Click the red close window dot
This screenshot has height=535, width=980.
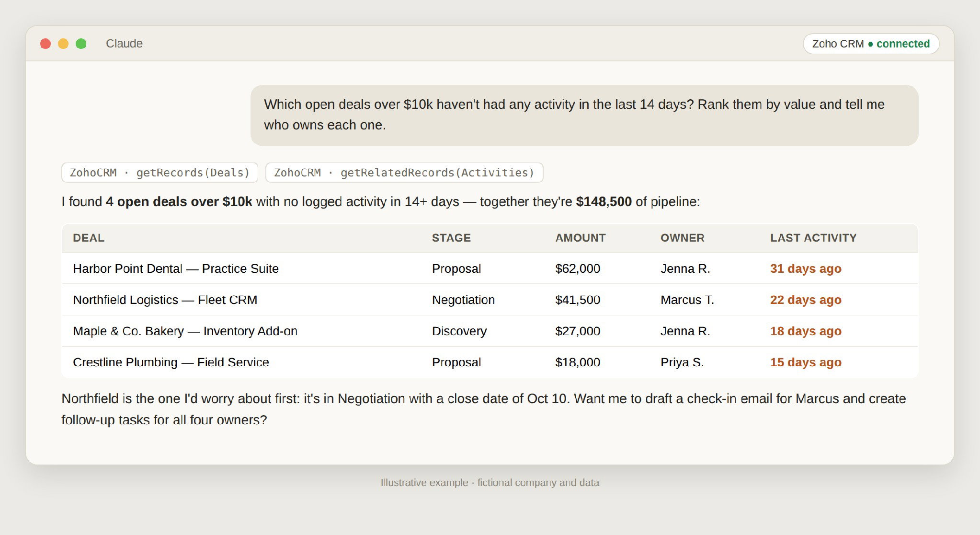click(x=46, y=44)
